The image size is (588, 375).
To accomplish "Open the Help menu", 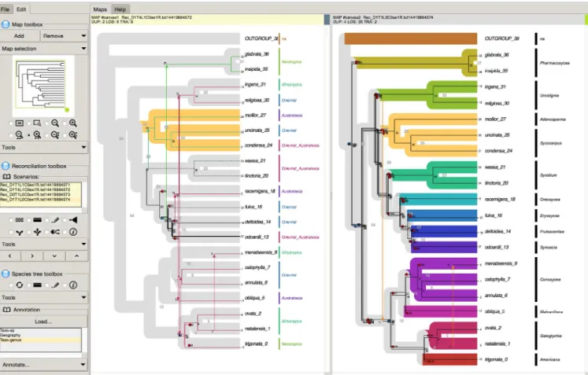I will [x=120, y=9].
